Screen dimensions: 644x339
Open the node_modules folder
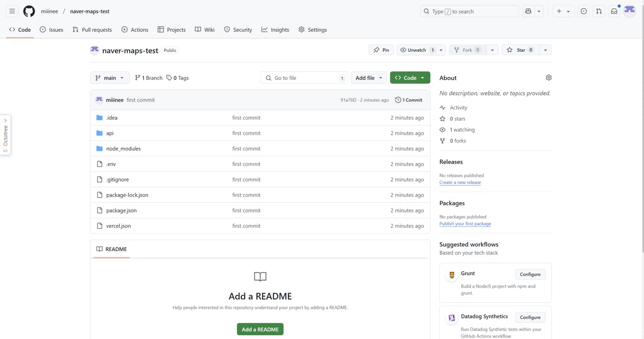click(123, 149)
